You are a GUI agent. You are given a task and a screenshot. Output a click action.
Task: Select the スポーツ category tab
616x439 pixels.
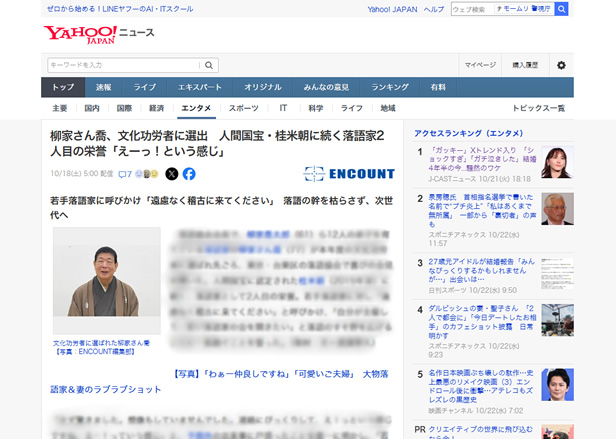click(x=243, y=108)
